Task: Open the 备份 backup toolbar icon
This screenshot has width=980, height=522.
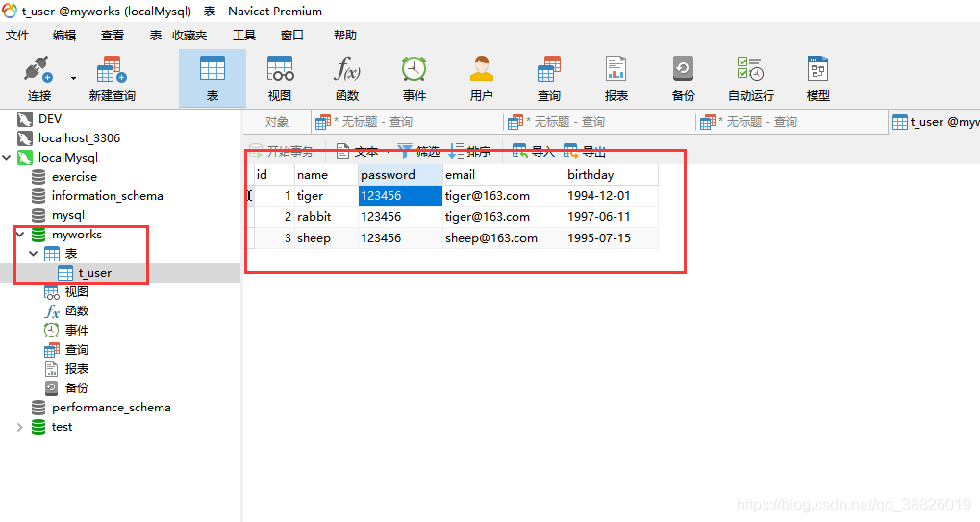Action: point(683,79)
